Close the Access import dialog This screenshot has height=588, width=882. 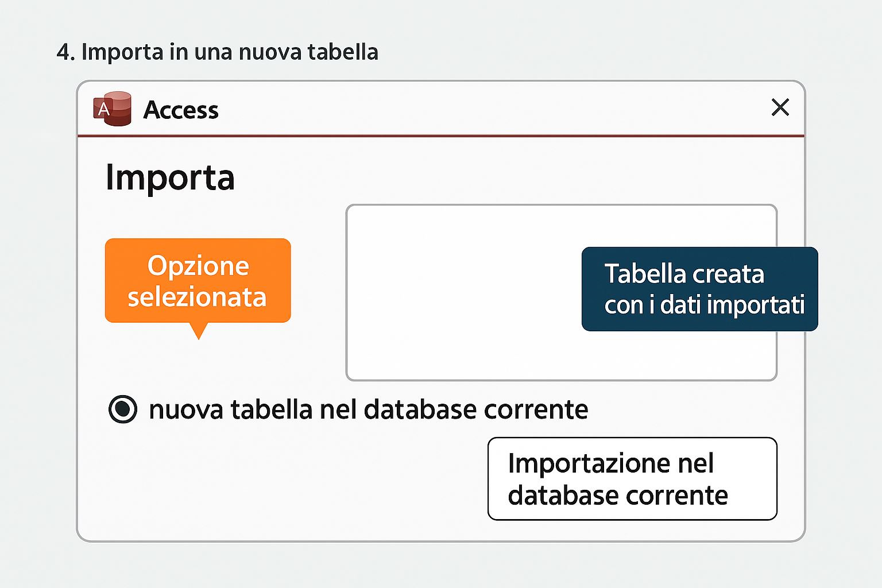[x=780, y=107]
